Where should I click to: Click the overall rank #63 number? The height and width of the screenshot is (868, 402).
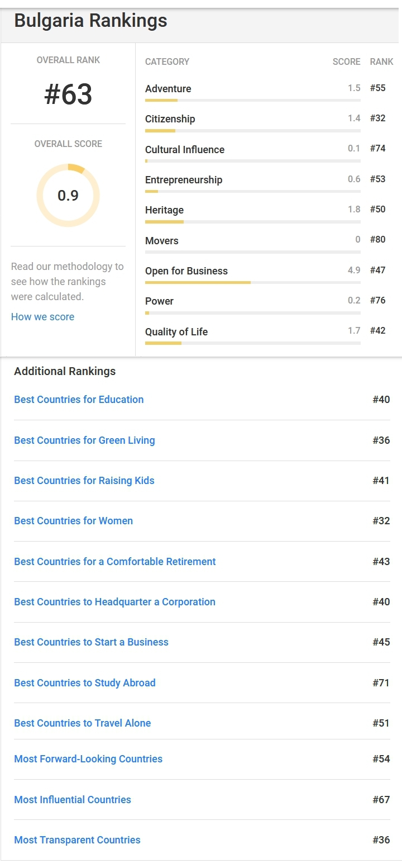(68, 94)
